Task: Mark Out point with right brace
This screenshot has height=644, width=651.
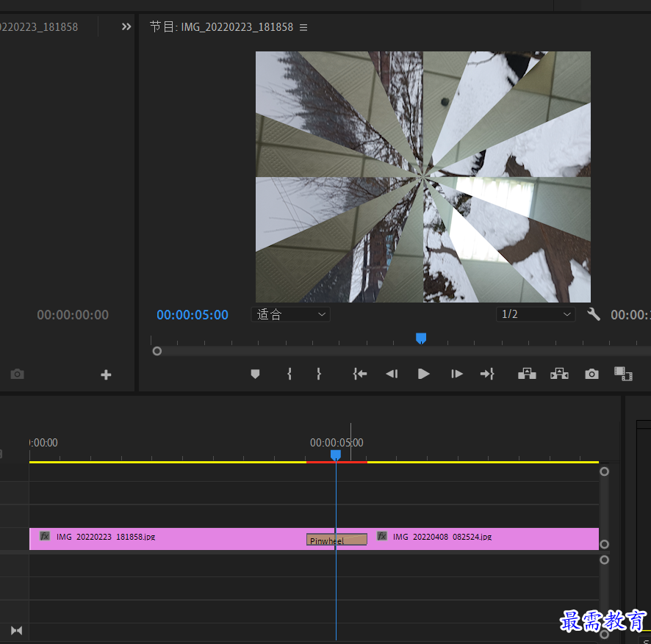Action: tap(318, 374)
